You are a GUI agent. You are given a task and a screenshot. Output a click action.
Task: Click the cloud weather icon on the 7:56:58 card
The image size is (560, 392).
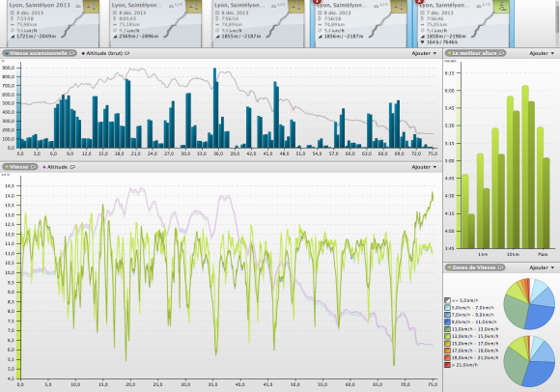(377, 6)
